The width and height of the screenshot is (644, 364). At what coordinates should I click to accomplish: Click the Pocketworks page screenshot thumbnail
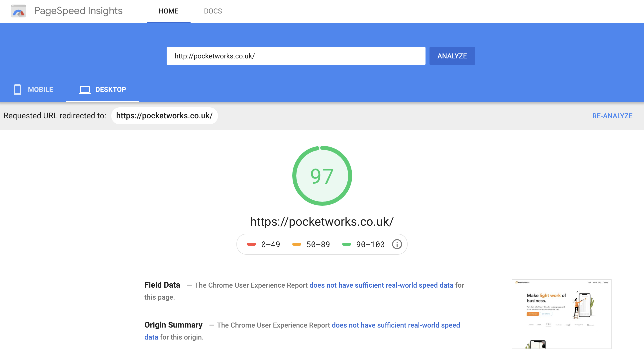coord(561,314)
